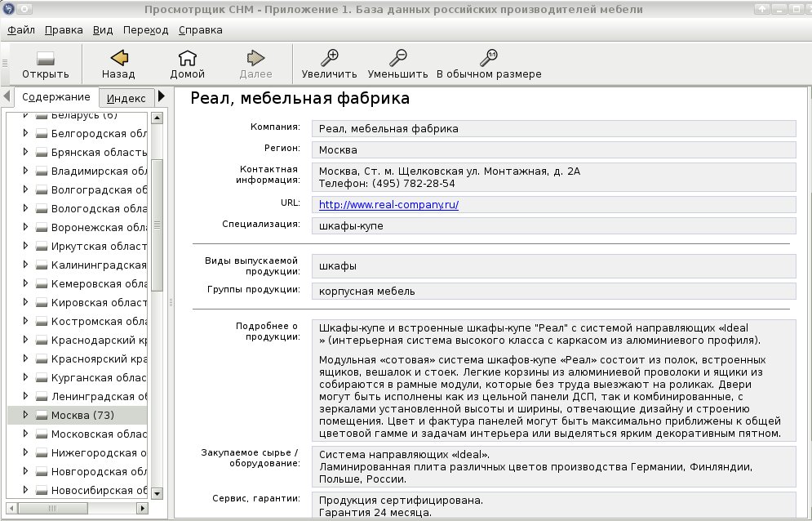Screen dimensions: 812x521
Task: Click the tree scrollbar up arrow
Action: click(x=157, y=118)
